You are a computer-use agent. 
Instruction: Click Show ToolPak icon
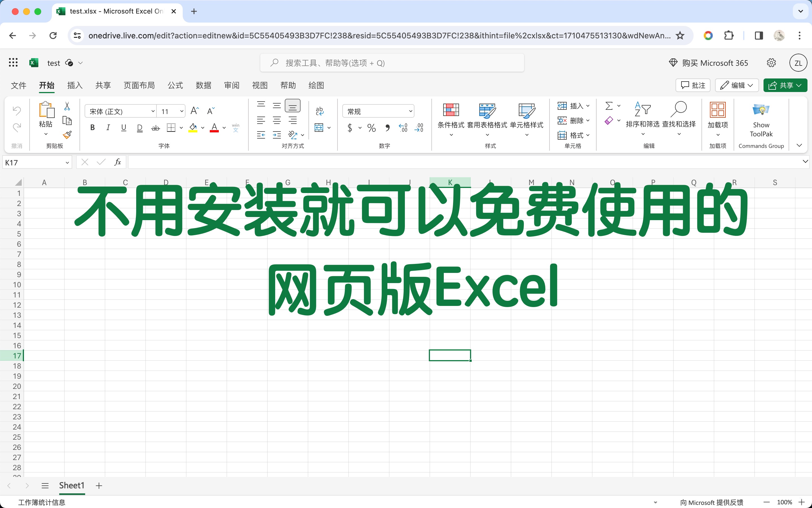coord(761,110)
